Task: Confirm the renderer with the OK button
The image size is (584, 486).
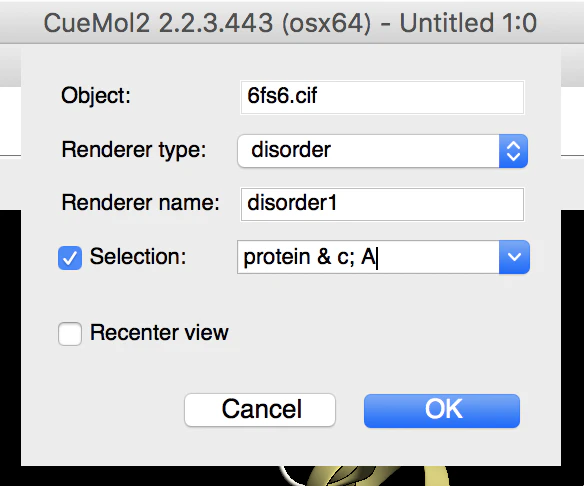Action: (x=442, y=410)
